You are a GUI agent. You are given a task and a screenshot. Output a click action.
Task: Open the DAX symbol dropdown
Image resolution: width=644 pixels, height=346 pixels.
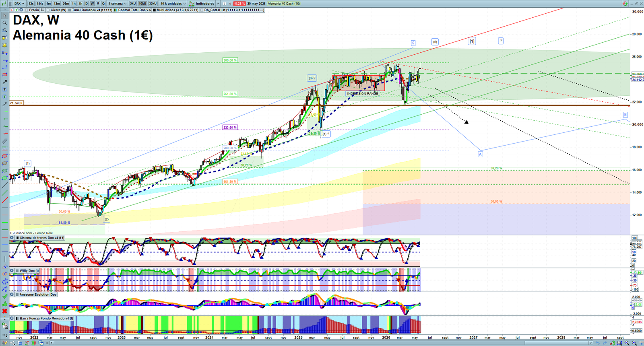(x=19, y=4)
